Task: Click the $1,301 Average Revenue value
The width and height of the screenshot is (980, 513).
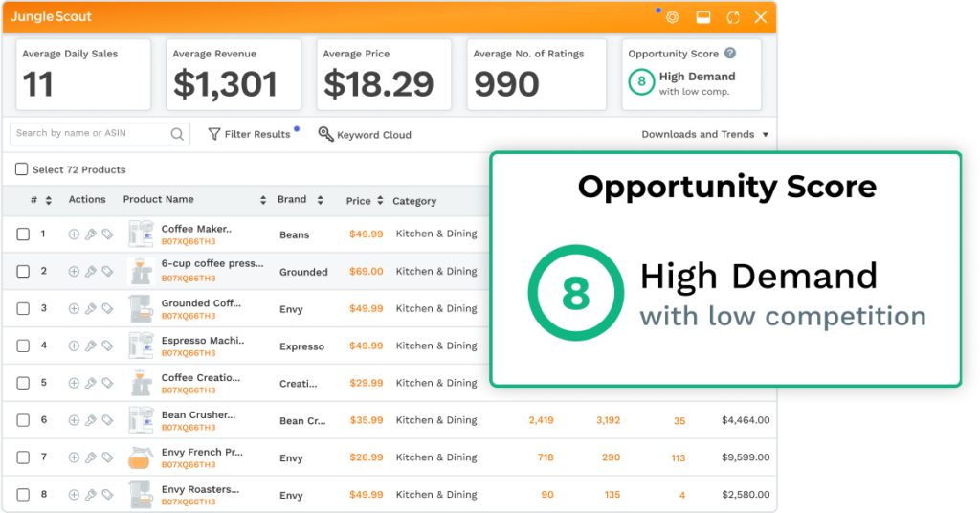Action: 225,84
